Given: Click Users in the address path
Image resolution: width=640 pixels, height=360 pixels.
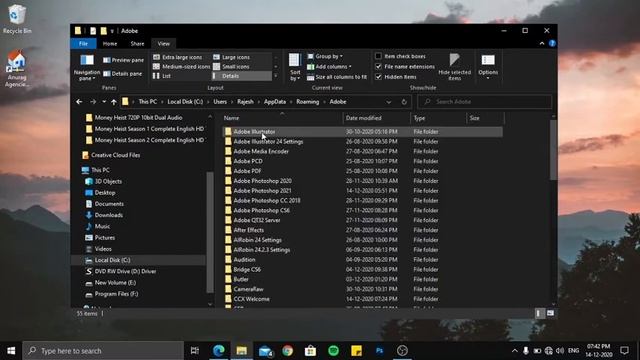Looking at the screenshot, I should (220, 102).
